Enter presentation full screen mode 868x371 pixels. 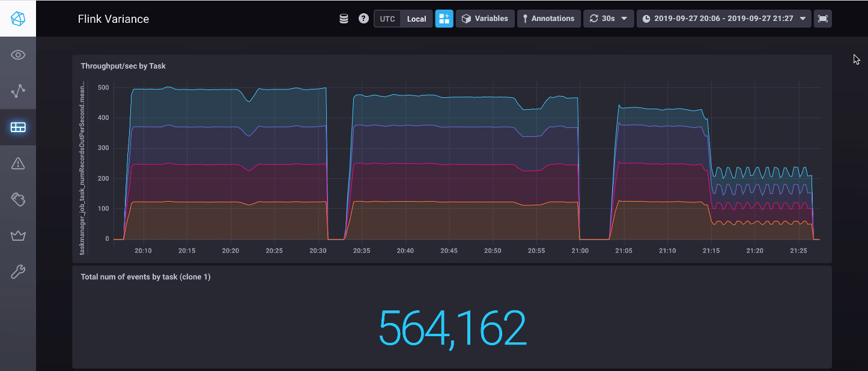click(x=823, y=19)
